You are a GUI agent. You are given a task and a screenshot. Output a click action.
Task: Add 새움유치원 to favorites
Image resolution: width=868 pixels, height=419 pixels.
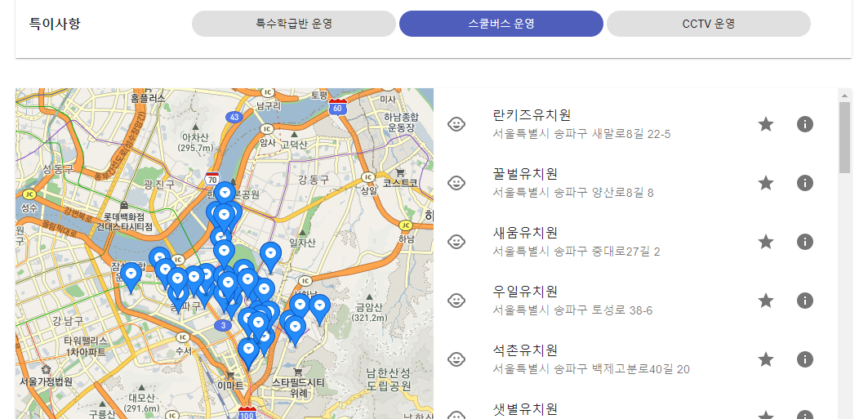tap(766, 241)
